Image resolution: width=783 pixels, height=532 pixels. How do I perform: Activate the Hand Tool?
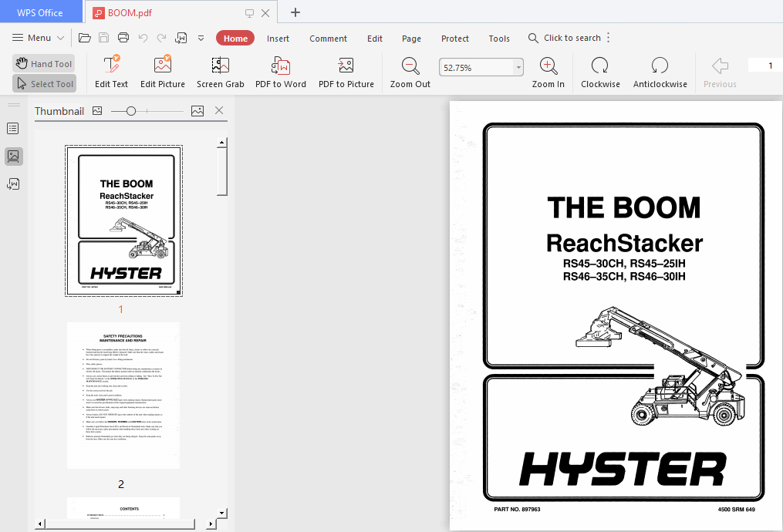pos(44,63)
